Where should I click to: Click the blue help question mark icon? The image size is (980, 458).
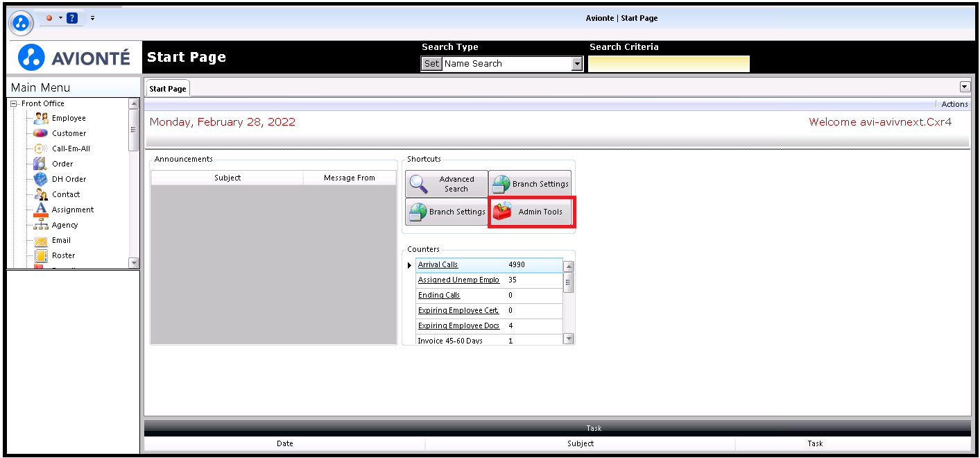[72, 18]
